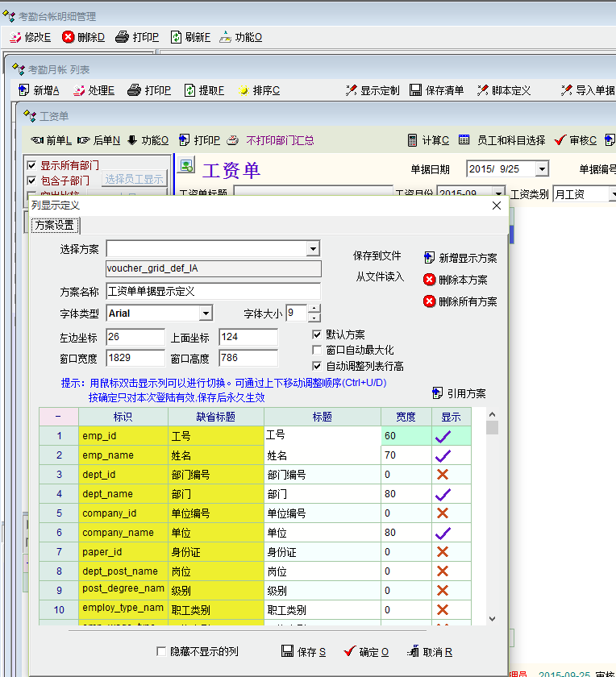Screen dimensions: 616x677
Task: Enable 窗口自动最大化 checkbox
Action: 318,350
